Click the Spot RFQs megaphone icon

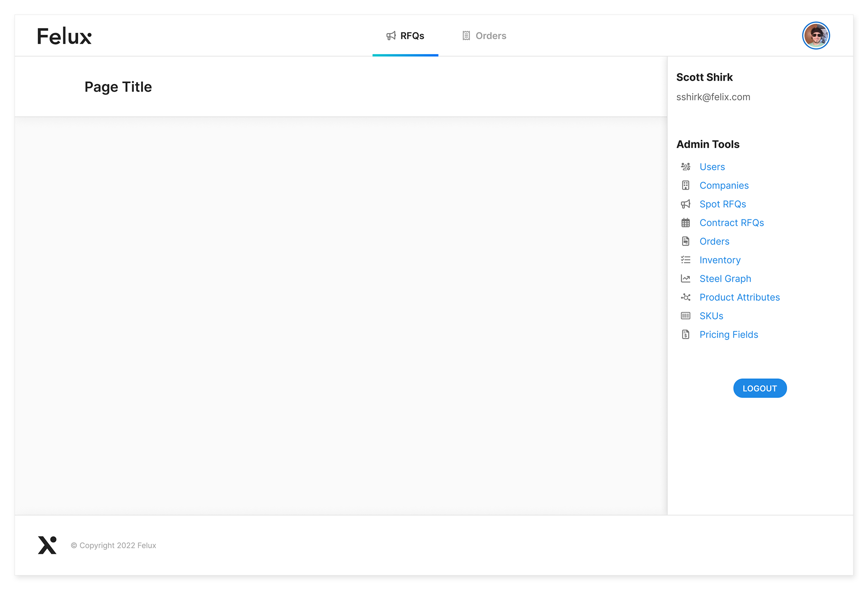coord(685,204)
